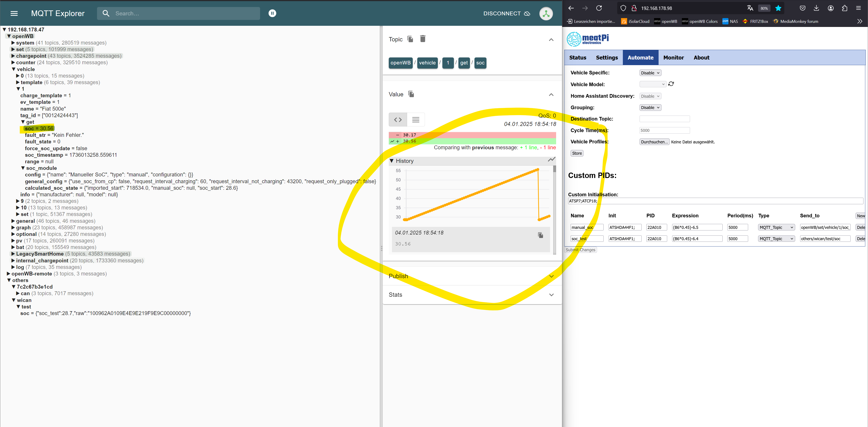Open the Settings tab

[x=607, y=58]
